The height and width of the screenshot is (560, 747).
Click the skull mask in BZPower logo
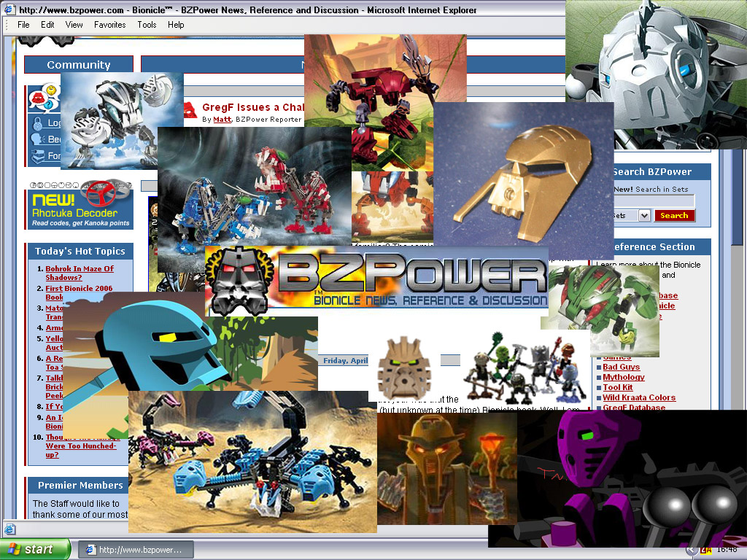[x=240, y=280]
